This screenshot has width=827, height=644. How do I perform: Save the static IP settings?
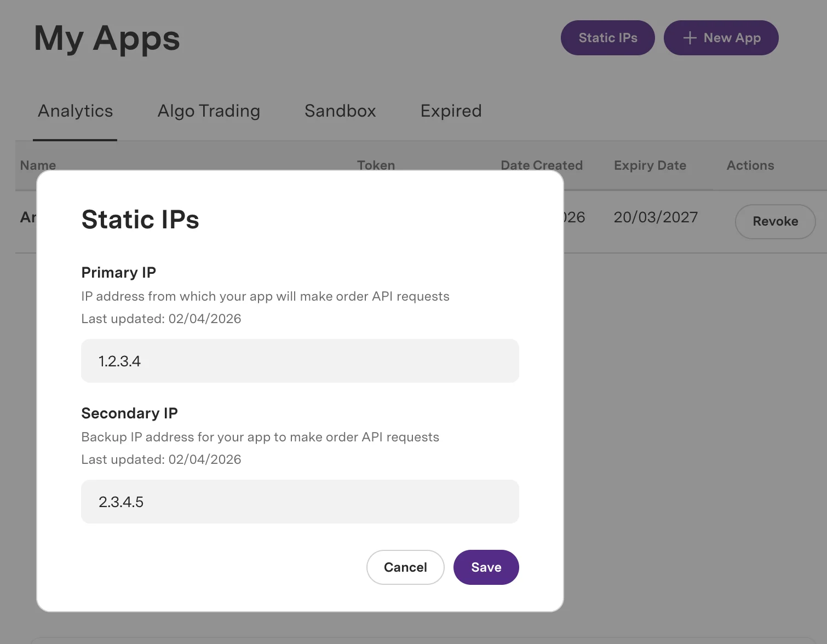click(x=486, y=567)
